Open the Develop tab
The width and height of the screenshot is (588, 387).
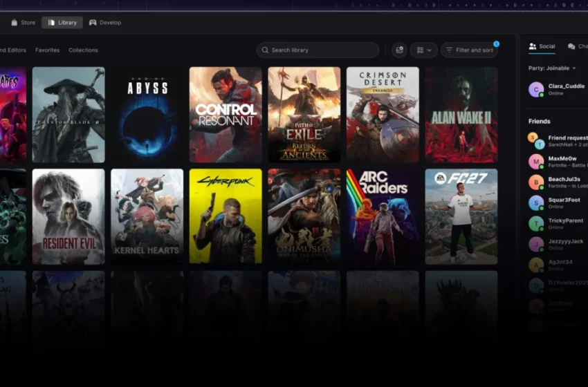[x=105, y=23]
